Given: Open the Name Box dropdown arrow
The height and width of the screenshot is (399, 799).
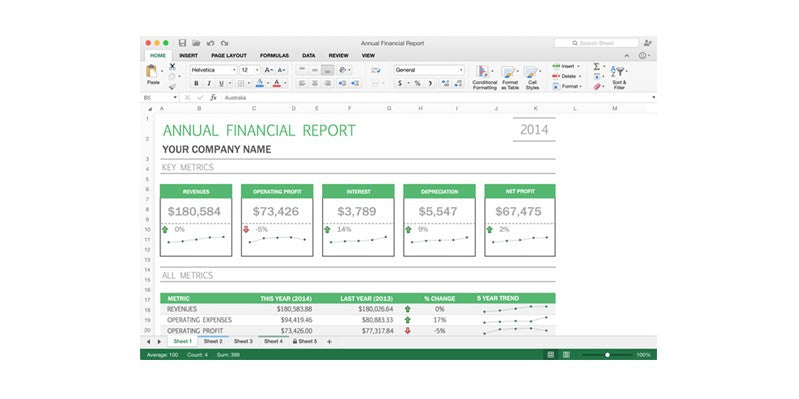Looking at the screenshot, I should 175,97.
